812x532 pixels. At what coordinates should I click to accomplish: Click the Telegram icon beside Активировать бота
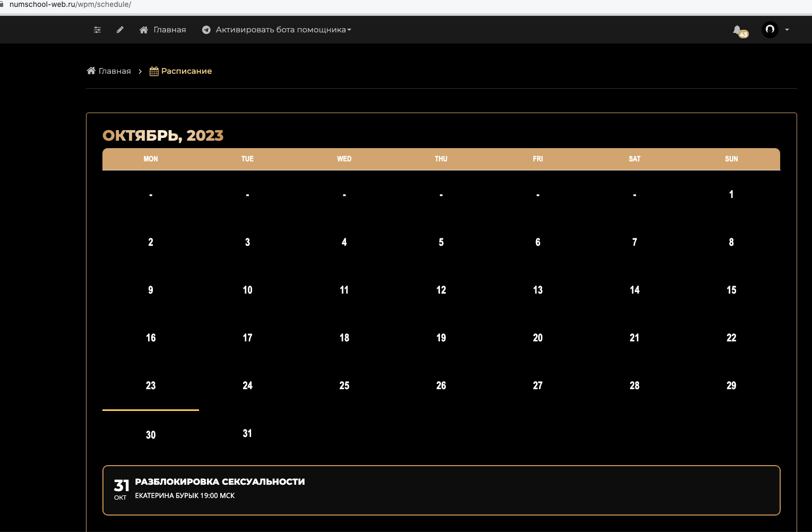pyautogui.click(x=206, y=30)
